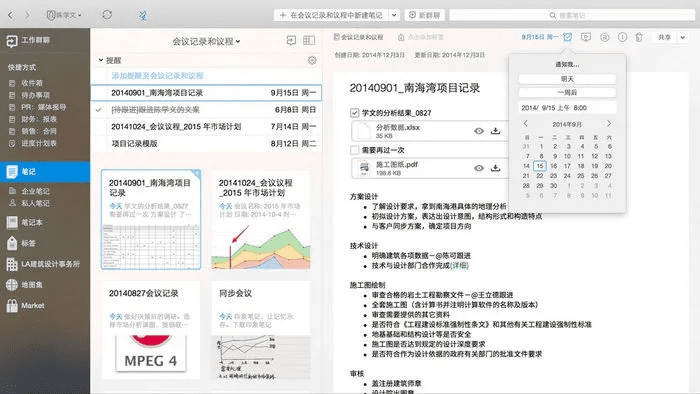Quick look 分析数据.xlsx eye icon
The image size is (700, 394).
click(x=479, y=131)
